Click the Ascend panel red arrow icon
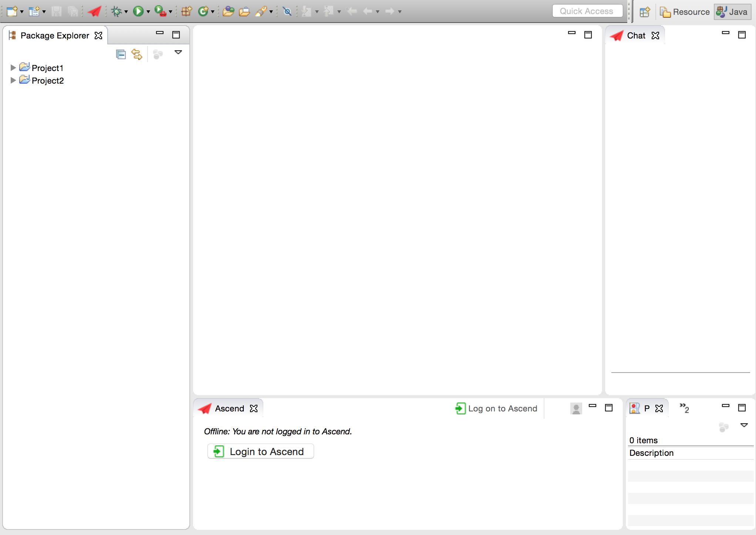756x535 pixels. point(206,408)
